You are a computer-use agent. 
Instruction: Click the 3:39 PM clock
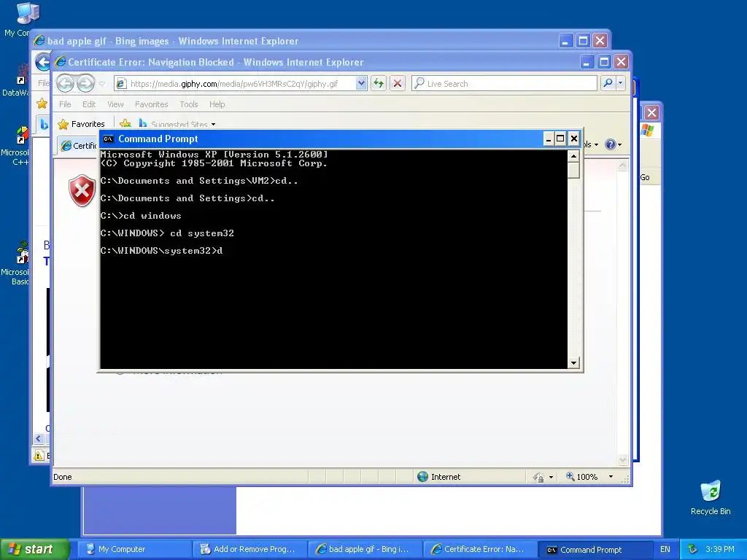720,549
